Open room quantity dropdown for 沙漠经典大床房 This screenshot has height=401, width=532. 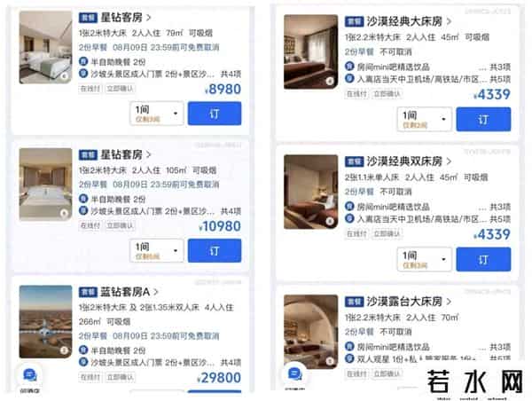[x=425, y=119]
